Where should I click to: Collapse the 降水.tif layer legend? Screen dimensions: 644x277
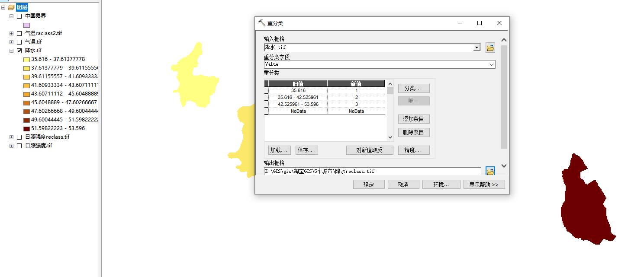tap(11, 51)
